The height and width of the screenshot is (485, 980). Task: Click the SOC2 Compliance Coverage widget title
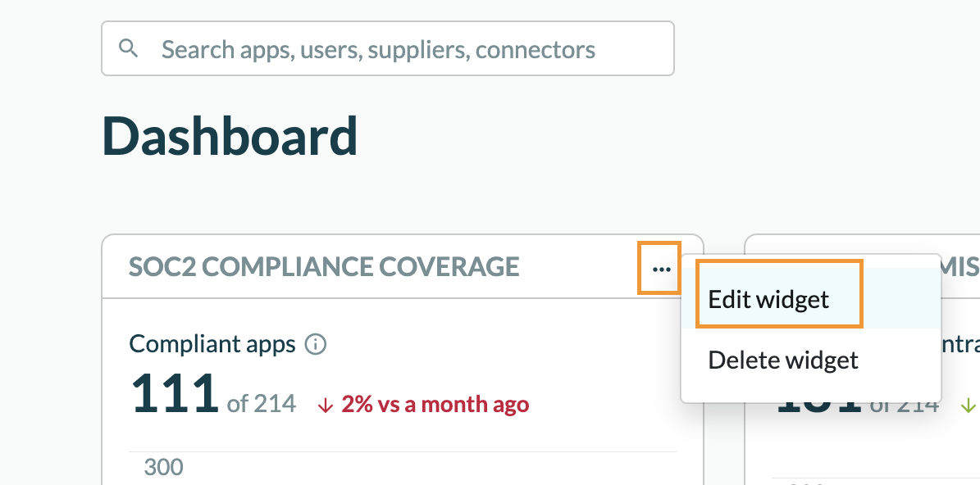coord(324,266)
